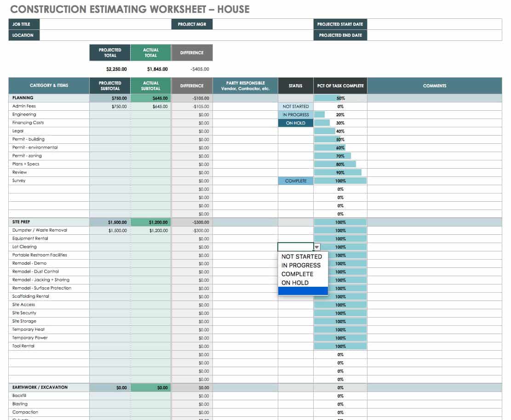The width and height of the screenshot is (511, 420).
Task: Click the Party Responsible column header
Action: tap(246, 85)
